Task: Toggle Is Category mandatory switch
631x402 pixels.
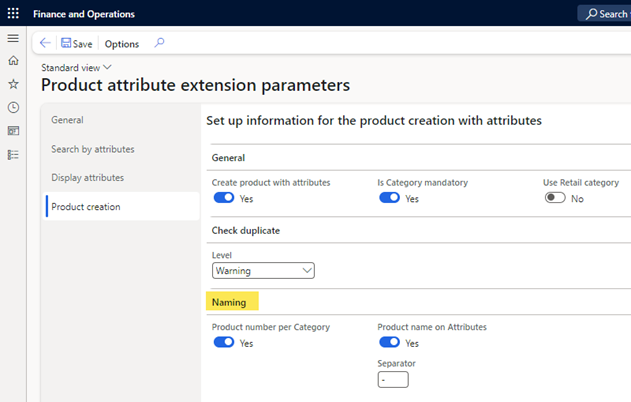Action: 389,198
